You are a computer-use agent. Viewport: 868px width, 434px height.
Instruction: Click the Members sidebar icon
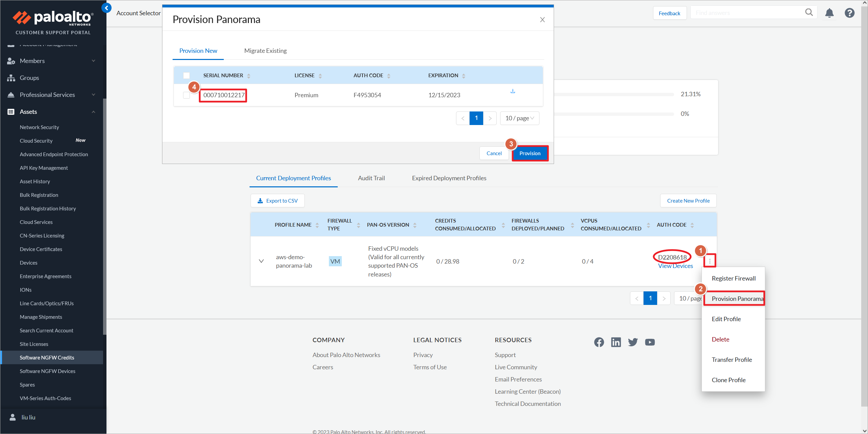coord(11,61)
